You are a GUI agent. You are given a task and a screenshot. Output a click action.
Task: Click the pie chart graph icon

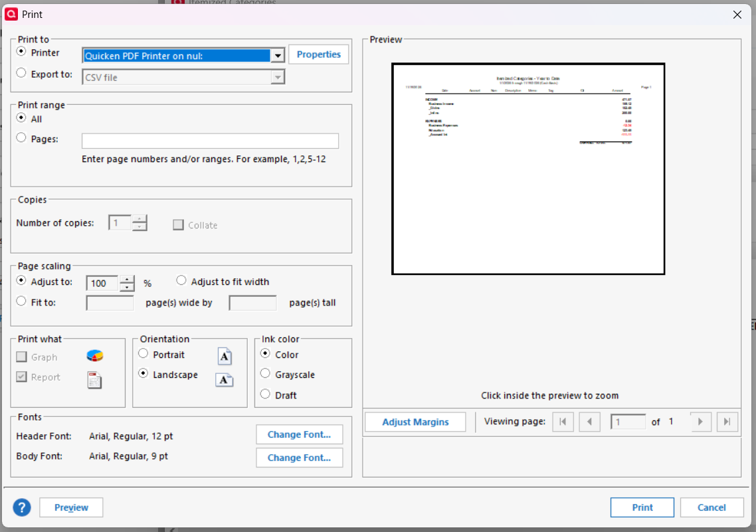click(95, 355)
